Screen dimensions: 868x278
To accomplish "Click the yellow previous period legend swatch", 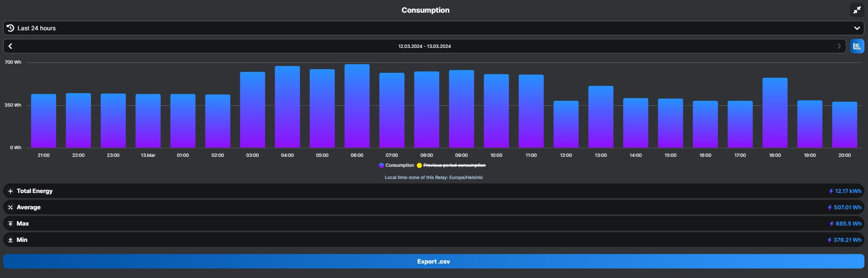I will (x=419, y=165).
